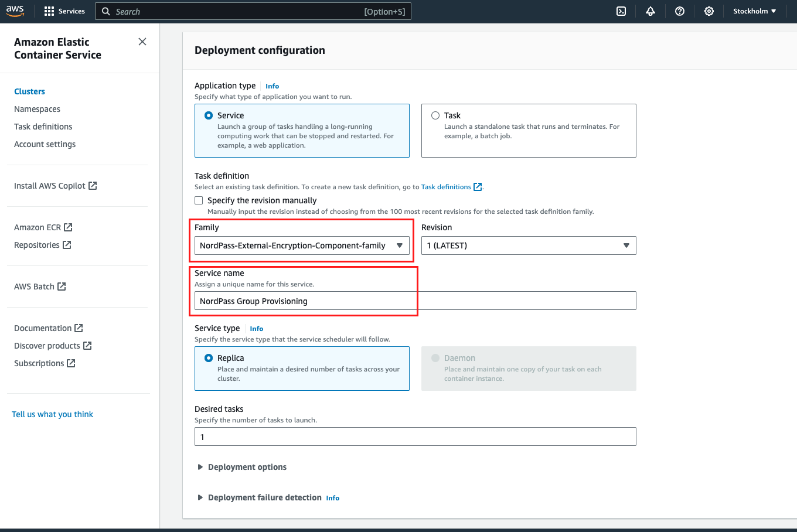Viewport: 797px width, 532px height.
Task: Launch the CloudShell terminal icon
Action: point(621,11)
